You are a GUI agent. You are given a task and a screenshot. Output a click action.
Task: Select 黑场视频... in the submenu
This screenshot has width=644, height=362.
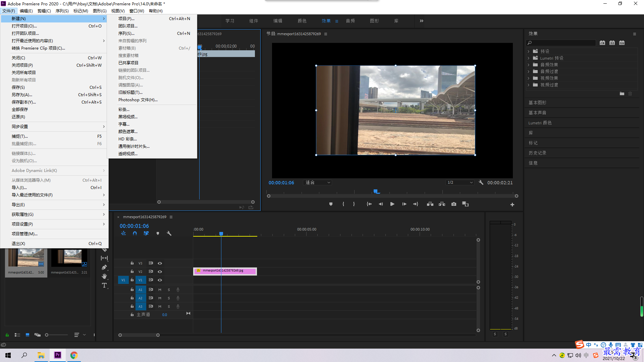pyautogui.click(x=152, y=117)
